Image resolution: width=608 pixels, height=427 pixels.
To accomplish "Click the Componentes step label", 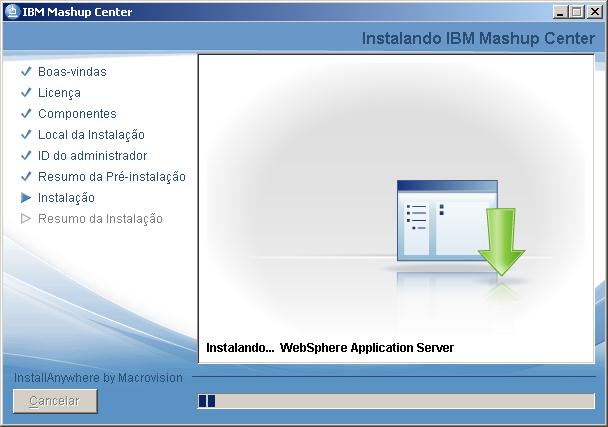I will point(77,114).
